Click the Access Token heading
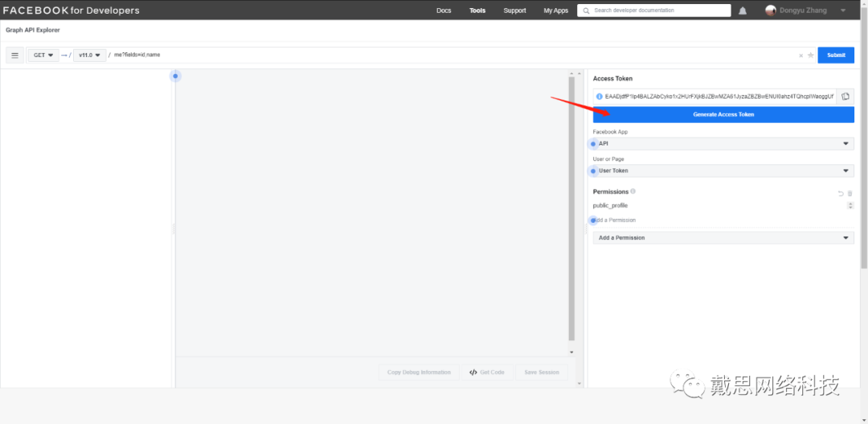This screenshot has height=424, width=868. 612,79
